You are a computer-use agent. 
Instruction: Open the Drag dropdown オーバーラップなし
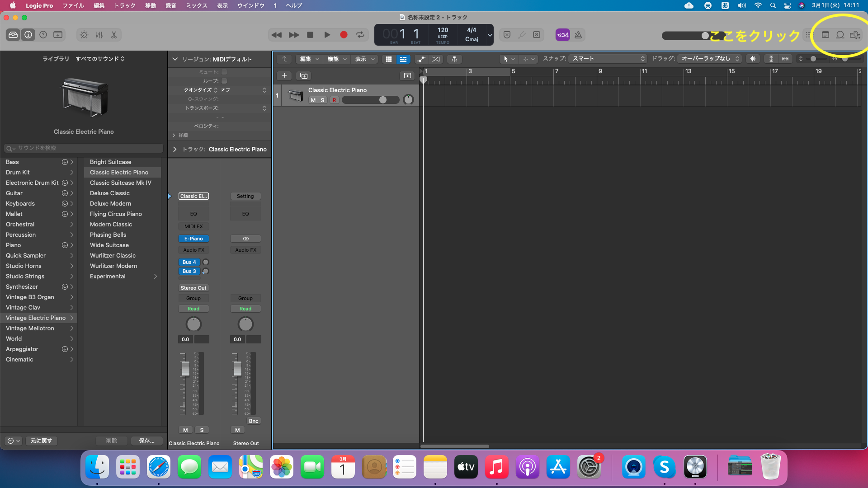(710, 59)
